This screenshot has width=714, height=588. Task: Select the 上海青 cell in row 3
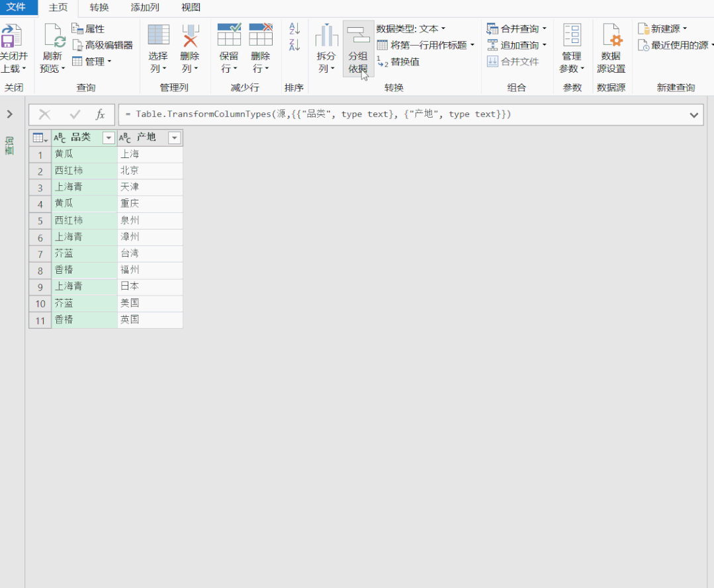click(x=84, y=187)
